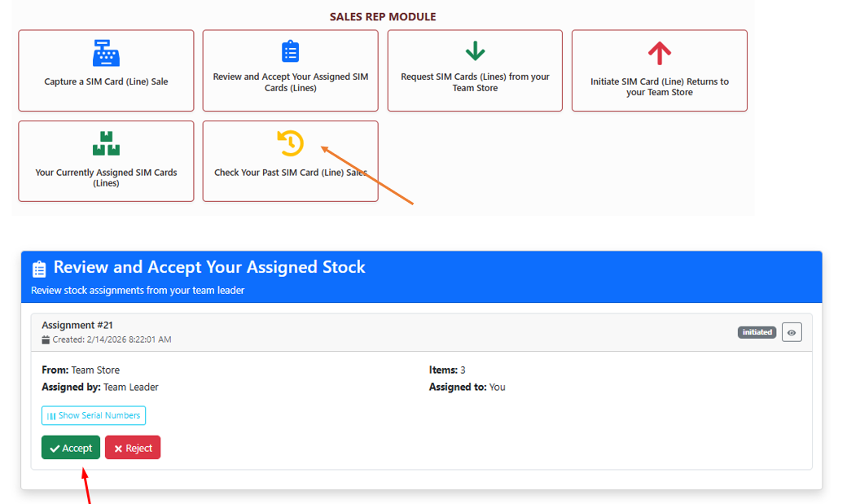Toggle the eye icon on Assignment #21

(792, 331)
